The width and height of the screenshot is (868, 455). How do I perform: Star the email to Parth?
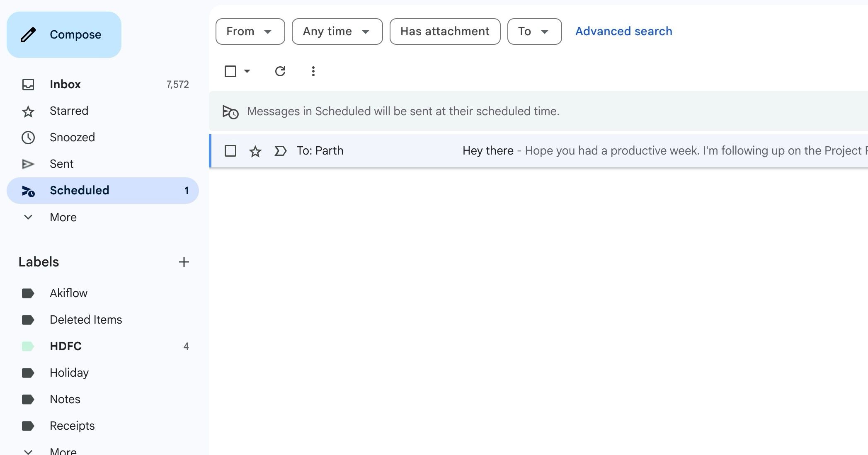pos(255,151)
